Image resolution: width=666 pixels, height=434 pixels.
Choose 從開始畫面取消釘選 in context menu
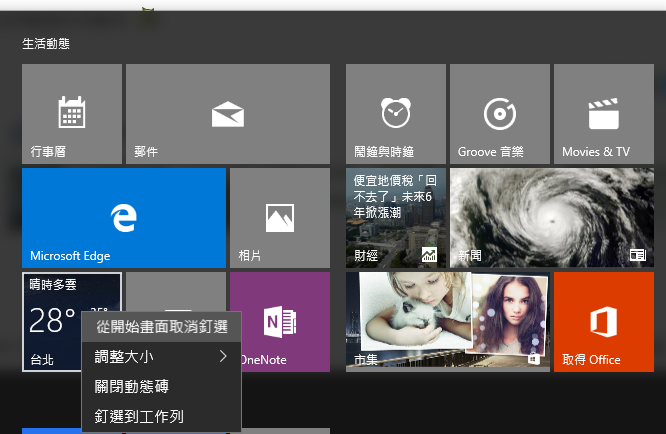point(161,327)
